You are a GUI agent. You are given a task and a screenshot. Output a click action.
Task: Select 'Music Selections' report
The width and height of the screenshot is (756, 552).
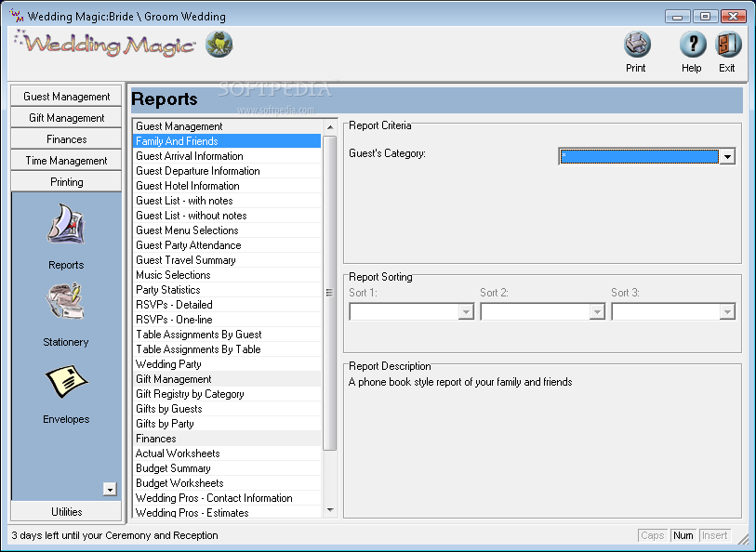[x=227, y=275]
